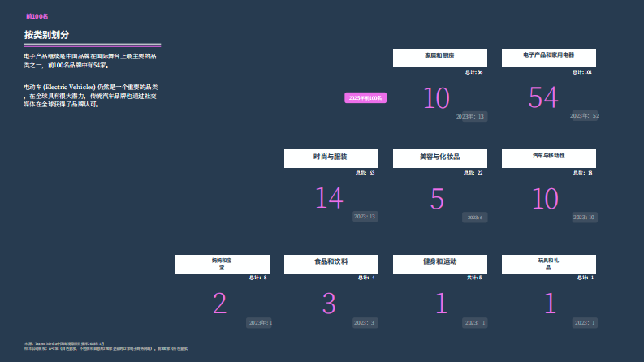Click the 2023: 3 gray tag
Image resolution: width=644 pixels, height=362 pixels.
tap(365, 323)
